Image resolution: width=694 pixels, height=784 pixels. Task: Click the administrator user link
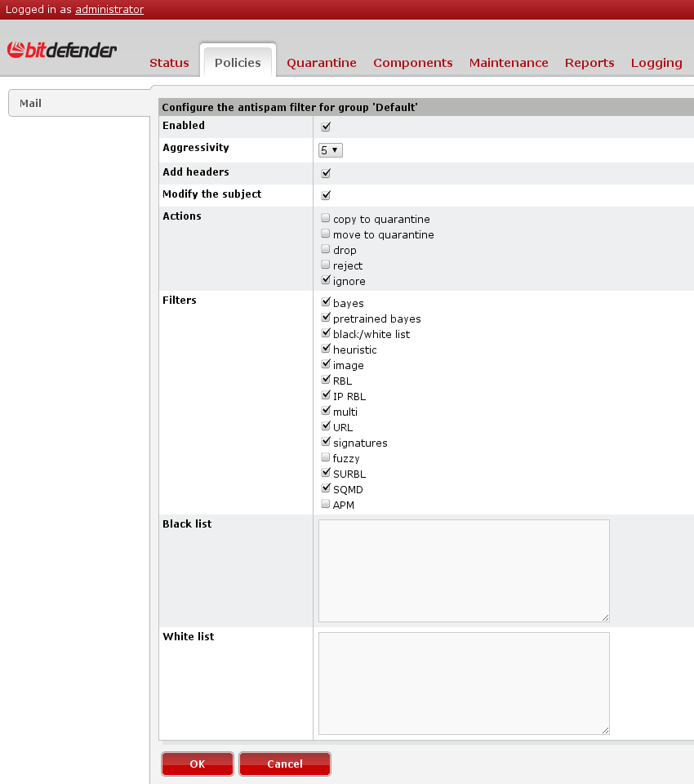[109, 10]
